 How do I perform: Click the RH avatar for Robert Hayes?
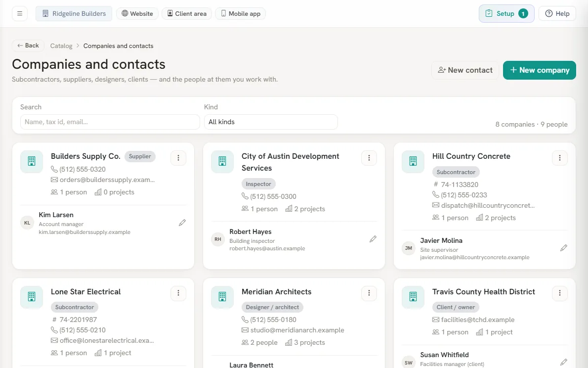pyautogui.click(x=218, y=239)
